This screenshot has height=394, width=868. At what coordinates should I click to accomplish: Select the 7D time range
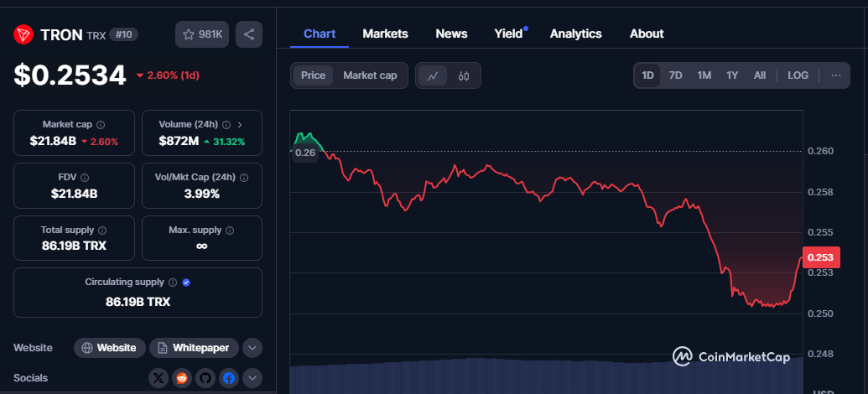point(675,75)
